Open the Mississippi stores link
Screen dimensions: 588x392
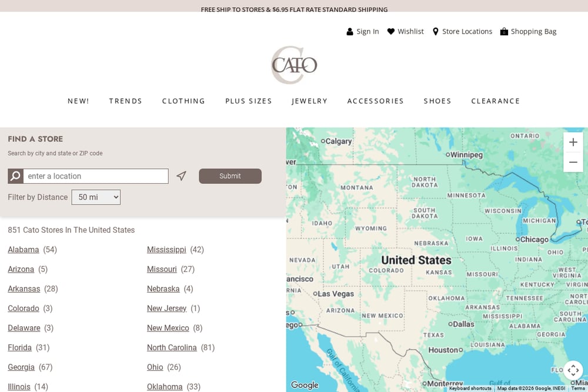coord(166,250)
